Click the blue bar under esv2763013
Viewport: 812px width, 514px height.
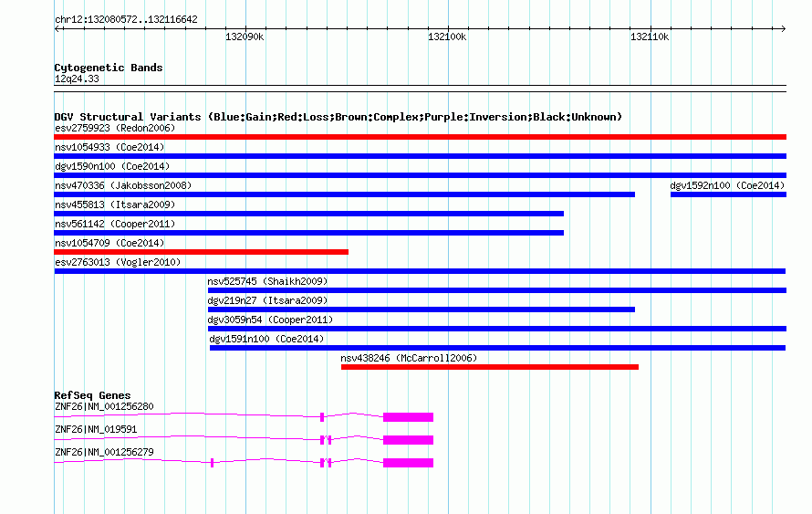coord(420,271)
